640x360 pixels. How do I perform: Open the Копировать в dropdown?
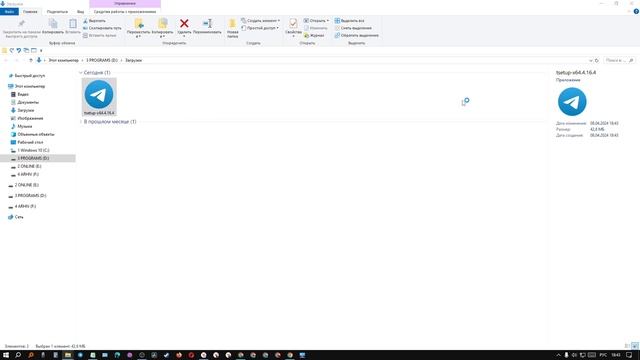click(162, 37)
